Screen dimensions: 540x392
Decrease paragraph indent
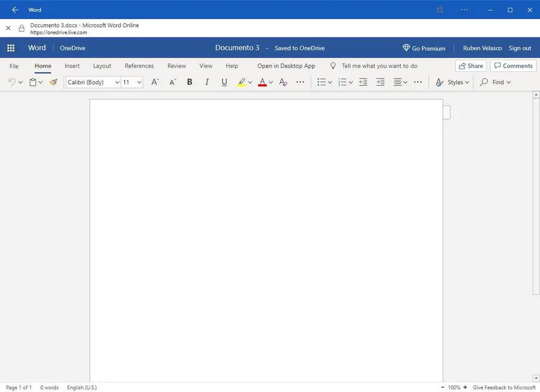pyautogui.click(x=363, y=82)
